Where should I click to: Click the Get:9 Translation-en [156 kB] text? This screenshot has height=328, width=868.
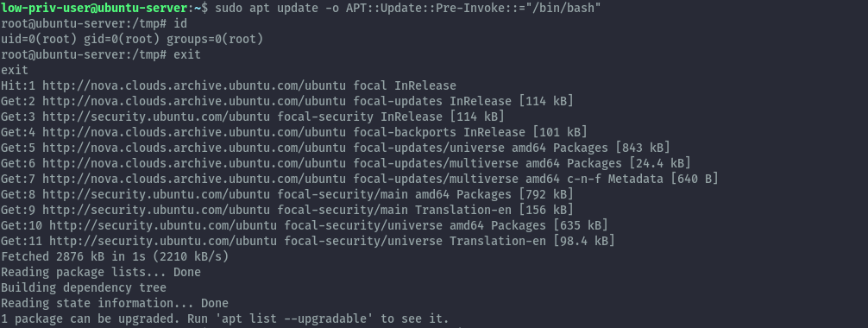[494, 210]
